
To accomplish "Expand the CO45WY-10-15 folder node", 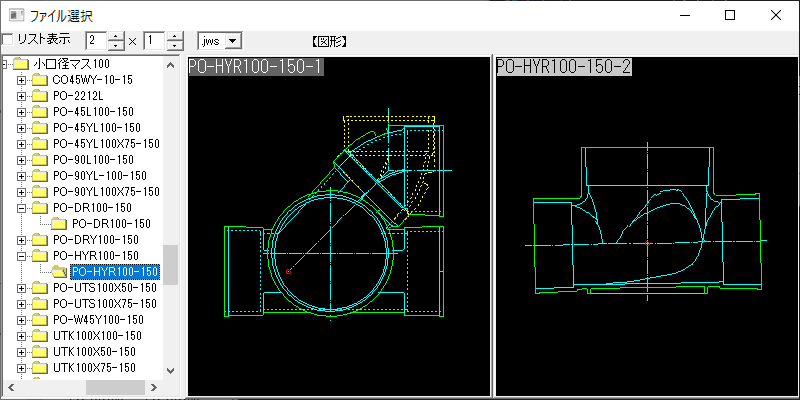I will (22, 81).
